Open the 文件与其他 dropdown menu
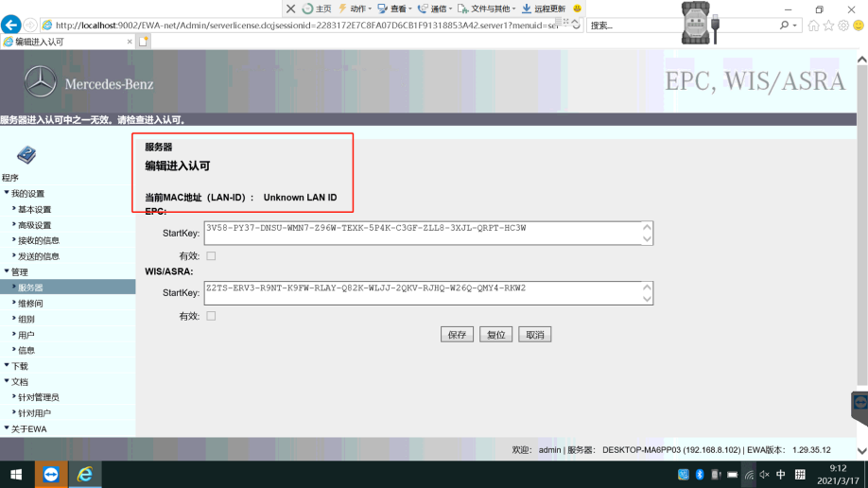The image size is (868, 488). click(x=487, y=9)
